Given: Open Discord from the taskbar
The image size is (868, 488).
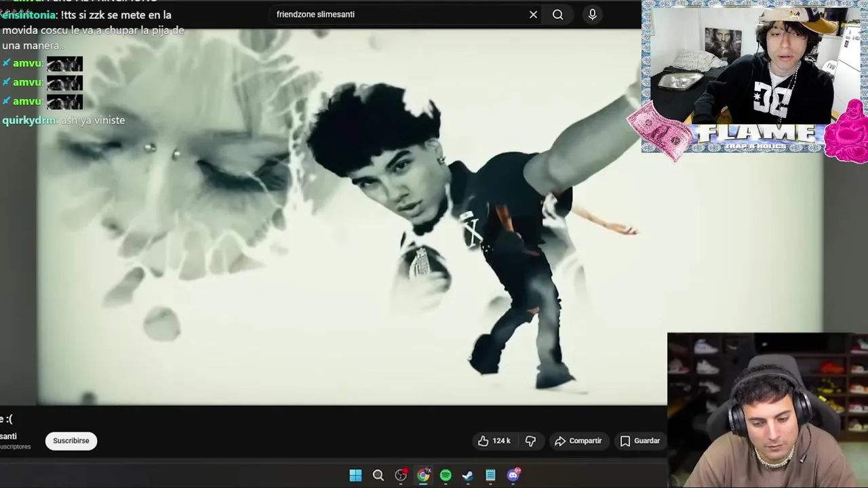Looking at the screenshot, I should (x=513, y=475).
